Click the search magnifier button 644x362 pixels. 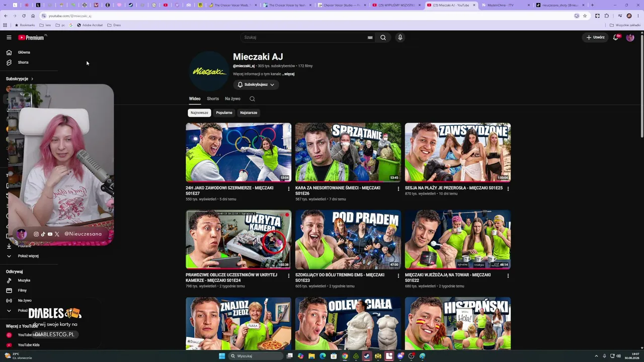pyautogui.click(x=383, y=37)
